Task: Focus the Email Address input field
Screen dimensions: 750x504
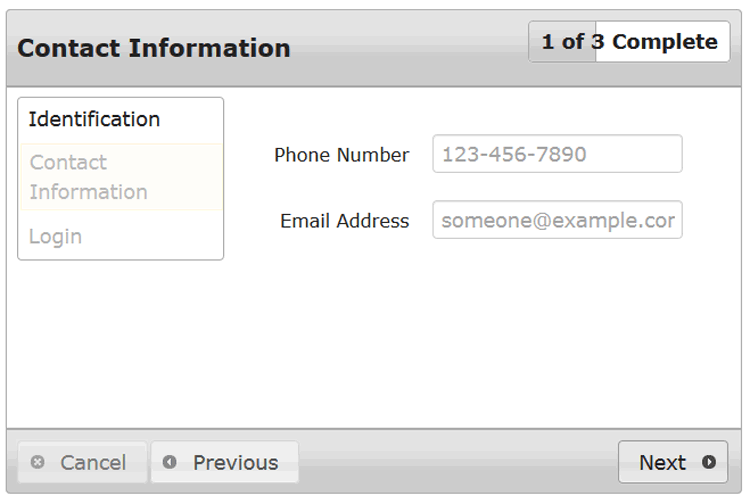Action: tap(557, 220)
